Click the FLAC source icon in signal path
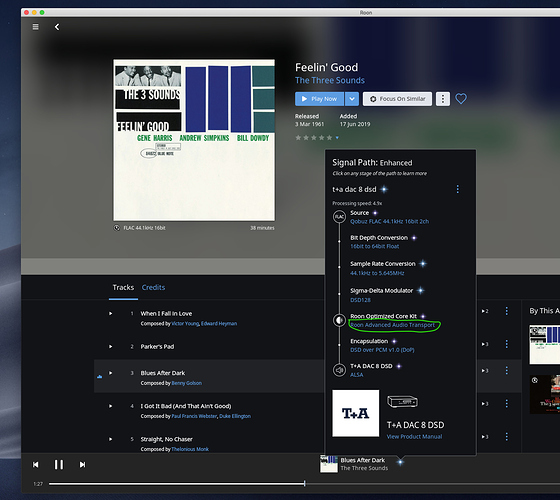560x500 pixels. [339, 217]
